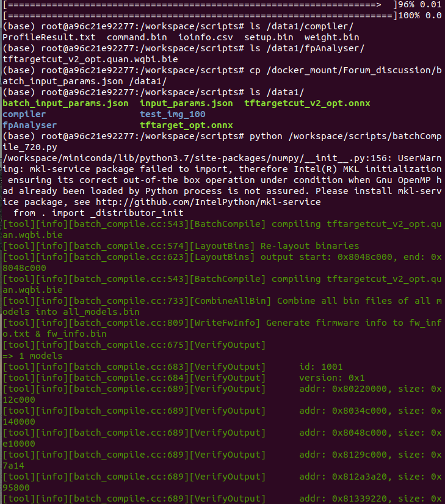Click the python batchCompile command text

click(222, 142)
